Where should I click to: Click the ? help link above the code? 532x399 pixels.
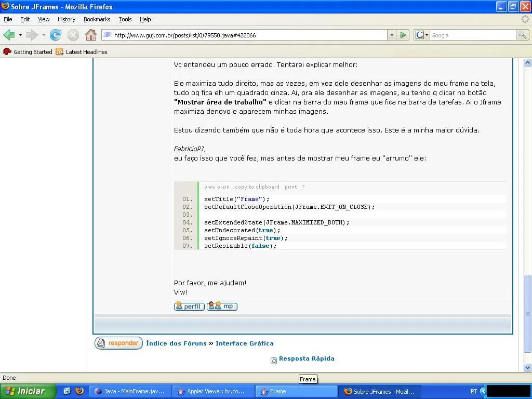click(303, 187)
